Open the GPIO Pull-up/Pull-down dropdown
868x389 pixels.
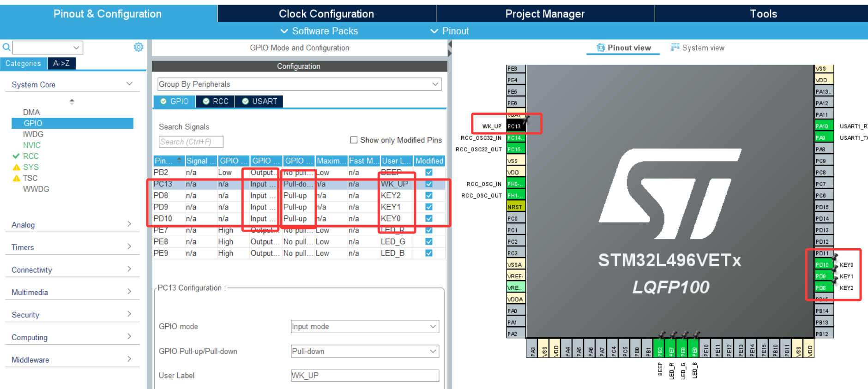(x=365, y=351)
